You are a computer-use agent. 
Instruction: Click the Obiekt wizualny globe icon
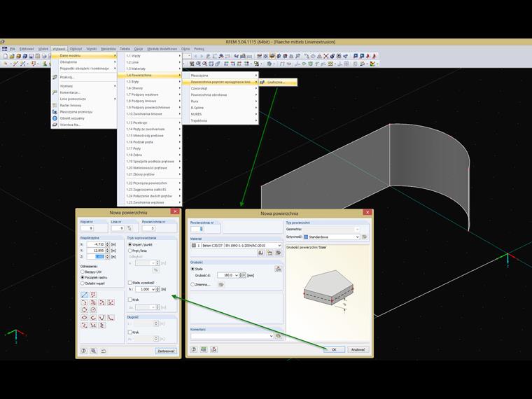pos(55,118)
